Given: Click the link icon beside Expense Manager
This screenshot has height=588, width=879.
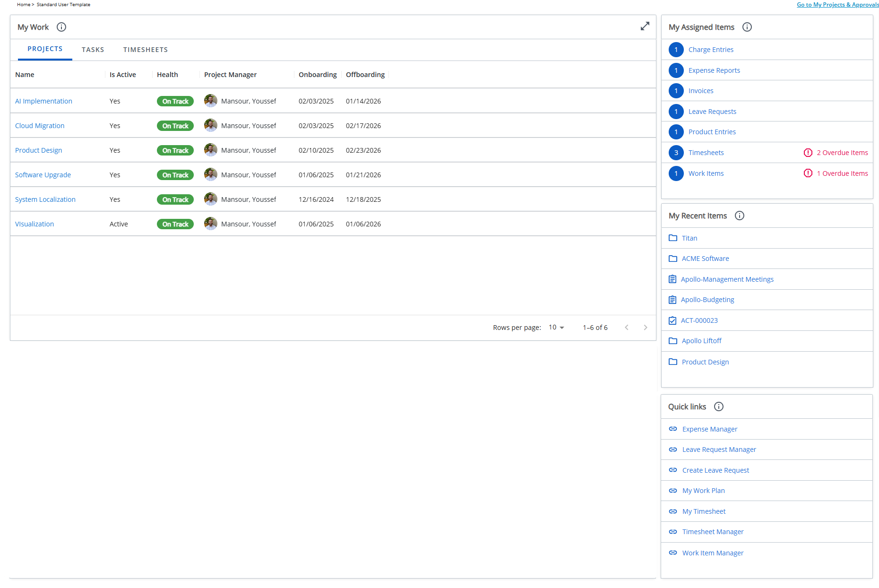Looking at the screenshot, I should click(673, 429).
